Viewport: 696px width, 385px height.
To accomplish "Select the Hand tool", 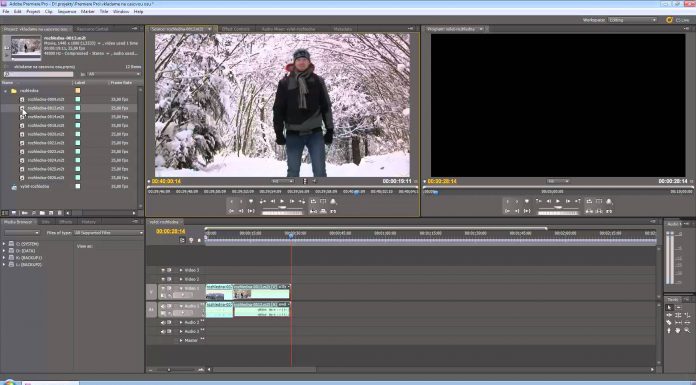I will 678,331.
